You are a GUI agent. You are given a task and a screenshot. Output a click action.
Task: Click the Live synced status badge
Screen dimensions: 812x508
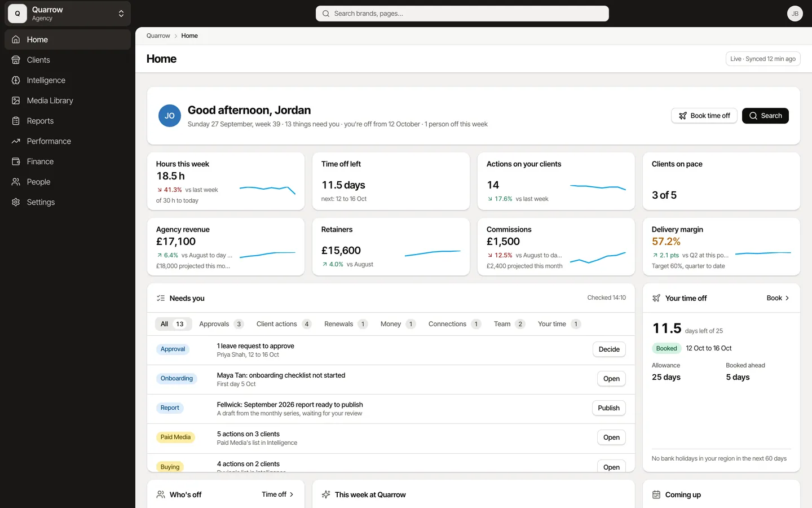(x=763, y=59)
